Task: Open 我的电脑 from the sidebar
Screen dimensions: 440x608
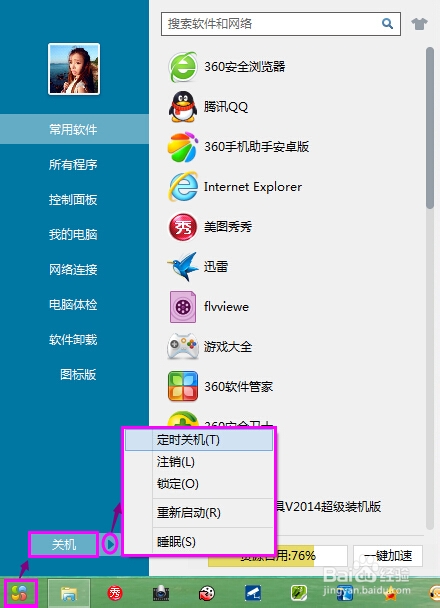Action: [73, 234]
